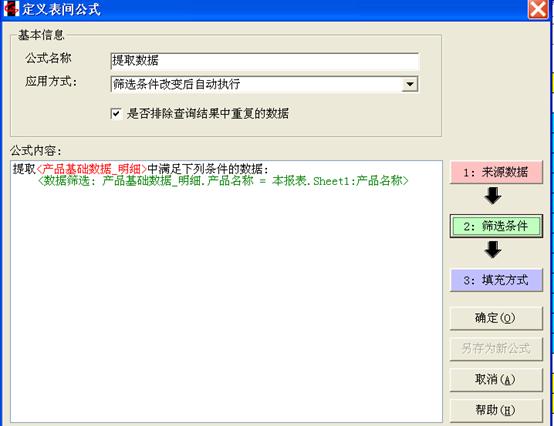Click the 另存为新公式 button

point(496,349)
